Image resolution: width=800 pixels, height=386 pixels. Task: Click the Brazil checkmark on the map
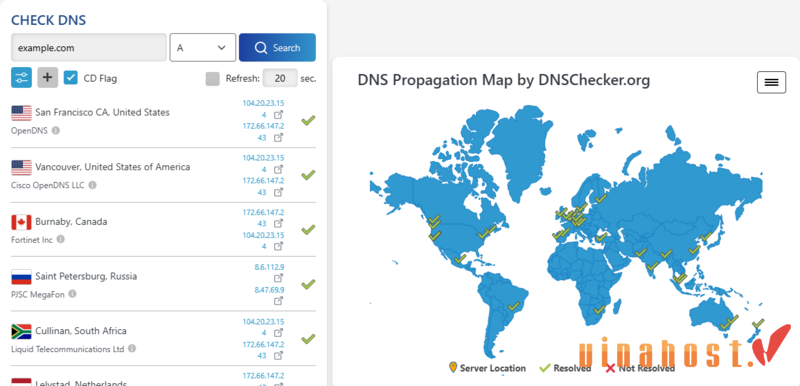pyautogui.click(x=513, y=306)
